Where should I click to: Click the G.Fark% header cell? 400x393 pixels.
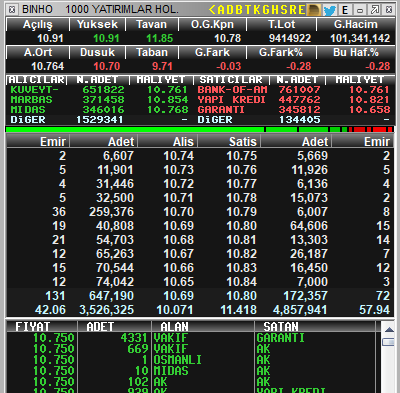point(281,53)
